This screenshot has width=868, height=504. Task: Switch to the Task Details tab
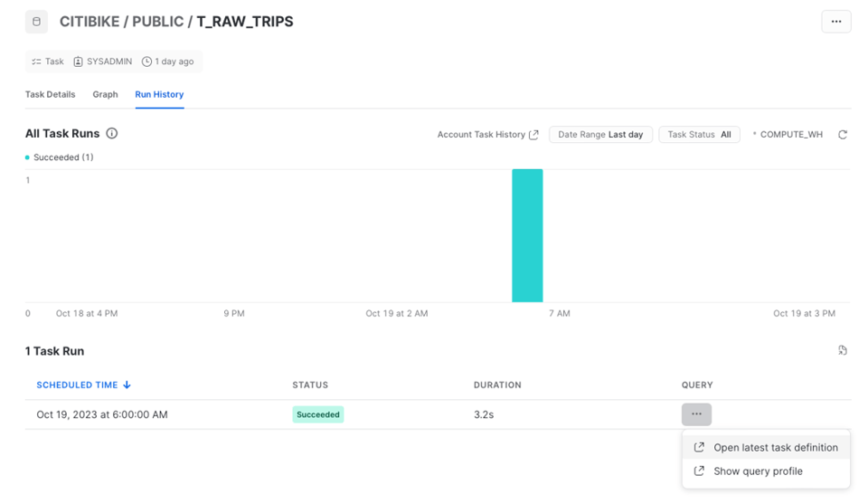[x=51, y=94]
